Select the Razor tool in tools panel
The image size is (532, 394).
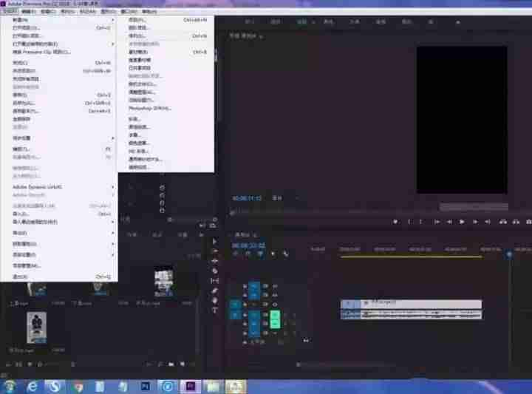pyautogui.click(x=214, y=271)
